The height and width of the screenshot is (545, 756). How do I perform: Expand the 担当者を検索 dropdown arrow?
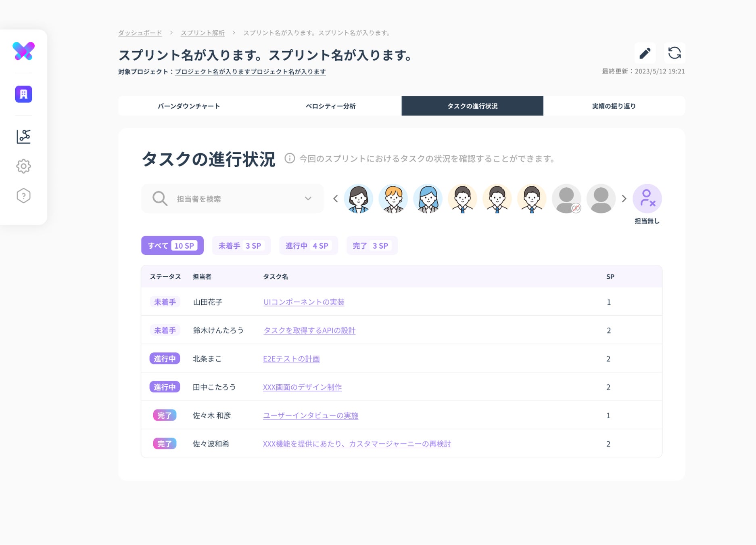pos(308,199)
